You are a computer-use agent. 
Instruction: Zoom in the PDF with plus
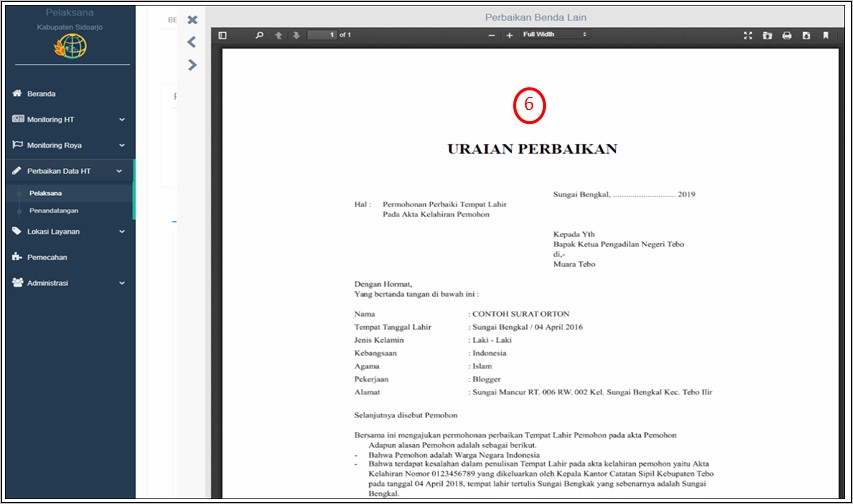pos(509,35)
